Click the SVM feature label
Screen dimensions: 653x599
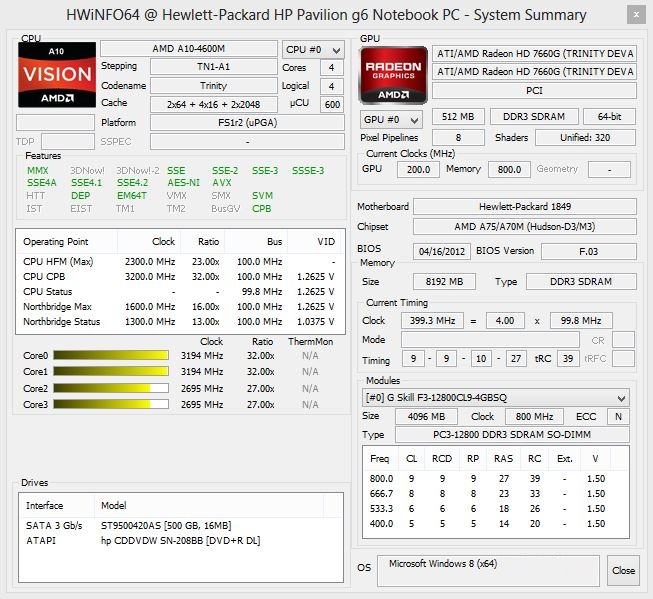[x=262, y=196]
